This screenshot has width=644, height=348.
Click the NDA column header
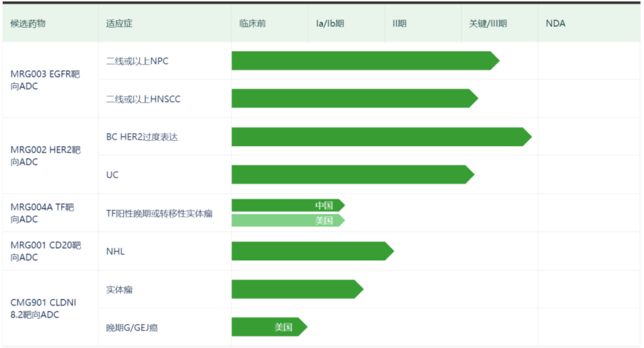pos(555,23)
